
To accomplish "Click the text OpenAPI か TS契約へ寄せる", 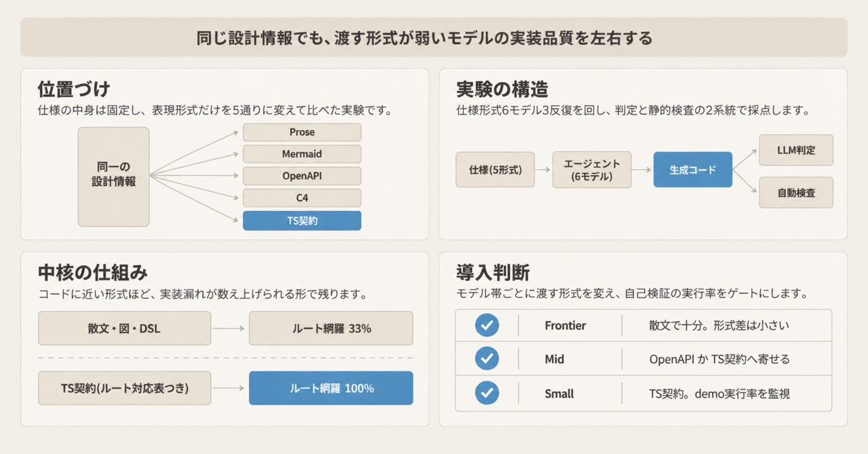I will 719,359.
